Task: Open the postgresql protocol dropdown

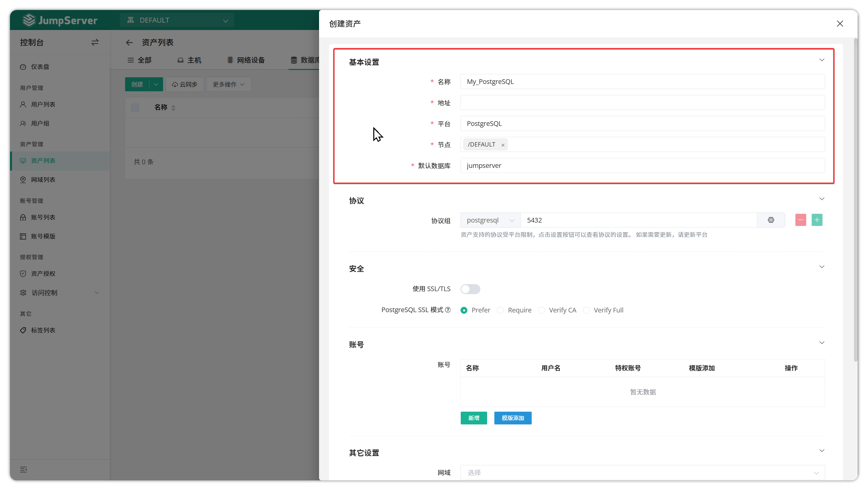Action: [x=490, y=220]
